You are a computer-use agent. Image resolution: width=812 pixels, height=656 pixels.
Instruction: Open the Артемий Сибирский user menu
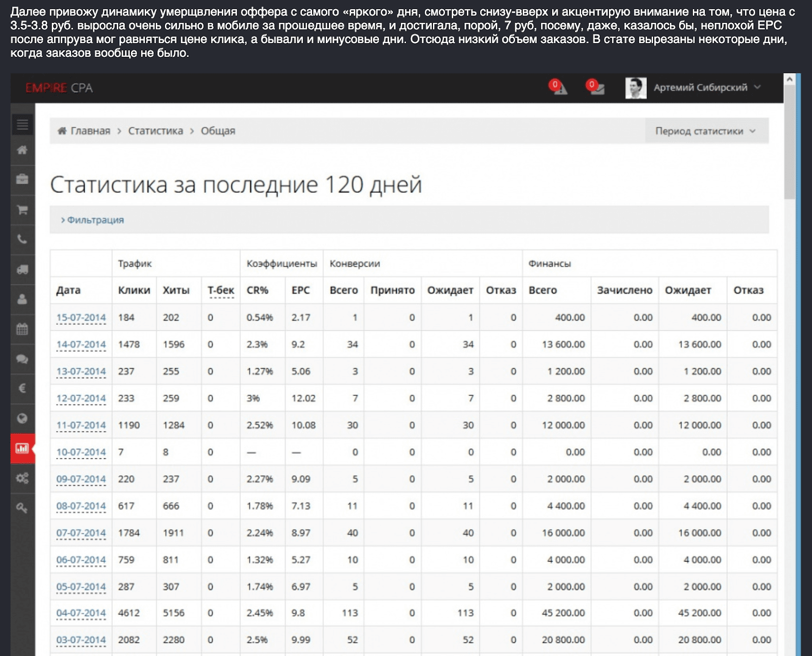tap(700, 87)
